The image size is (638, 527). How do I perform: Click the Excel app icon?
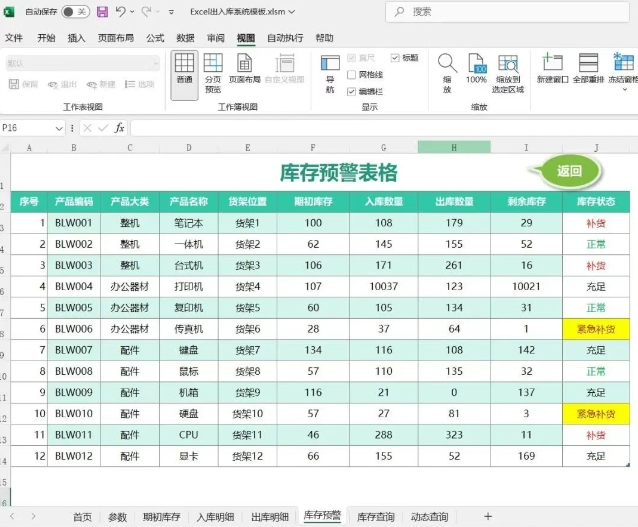(x=8, y=12)
